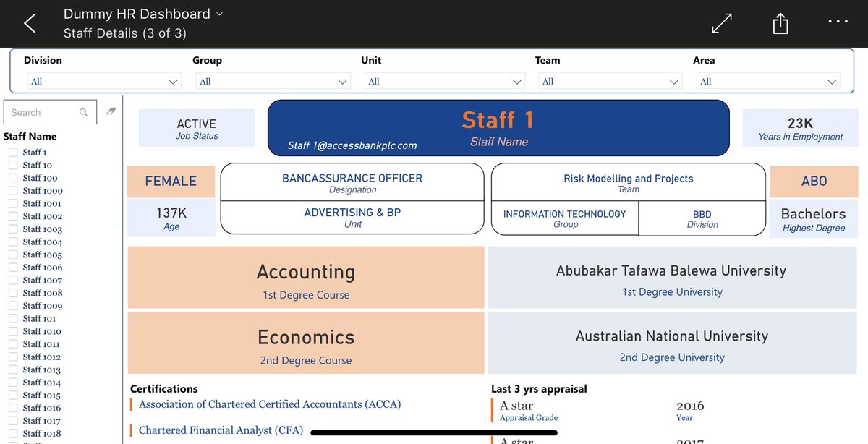The height and width of the screenshot is (444, 868).
Task: Click the 137K Age card
Action: pos(171,218)
